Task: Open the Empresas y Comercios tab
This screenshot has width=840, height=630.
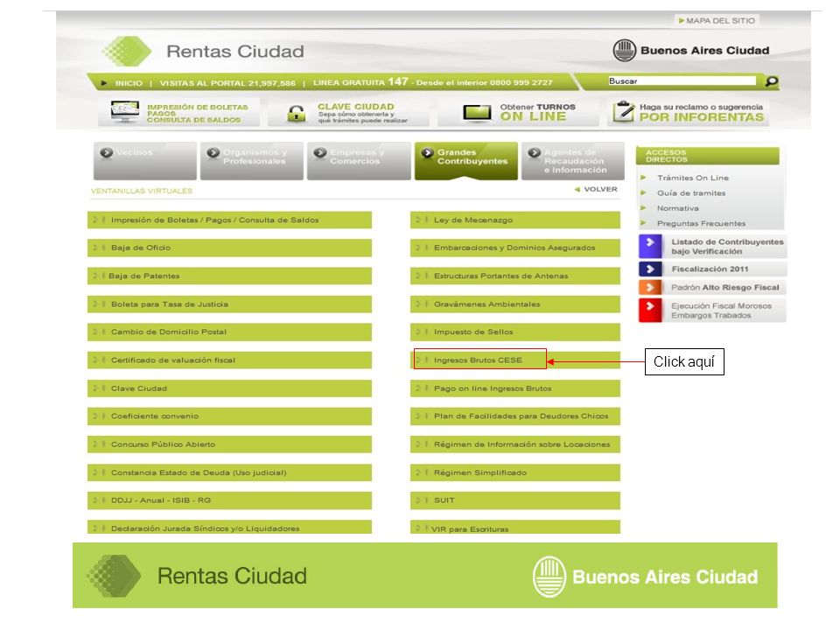Action: point(359,161)
